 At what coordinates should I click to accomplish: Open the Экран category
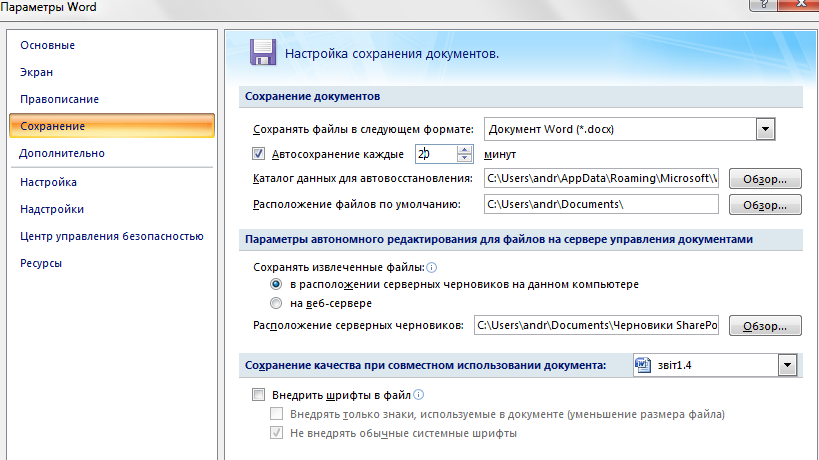point(37,73)
